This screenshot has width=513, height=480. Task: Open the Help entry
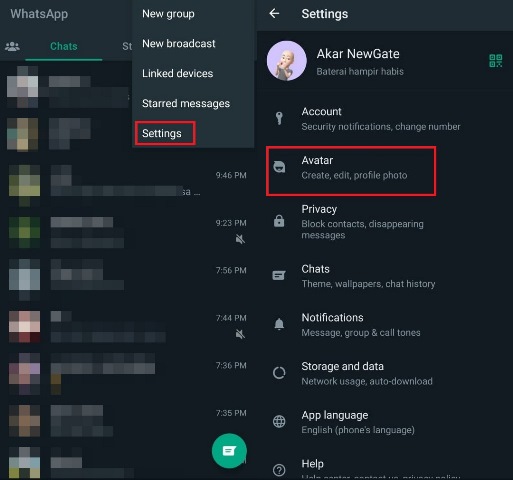385,468
